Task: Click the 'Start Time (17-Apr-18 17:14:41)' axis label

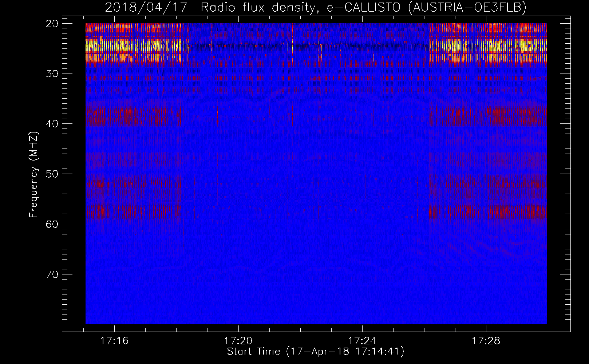Action: 316,352
